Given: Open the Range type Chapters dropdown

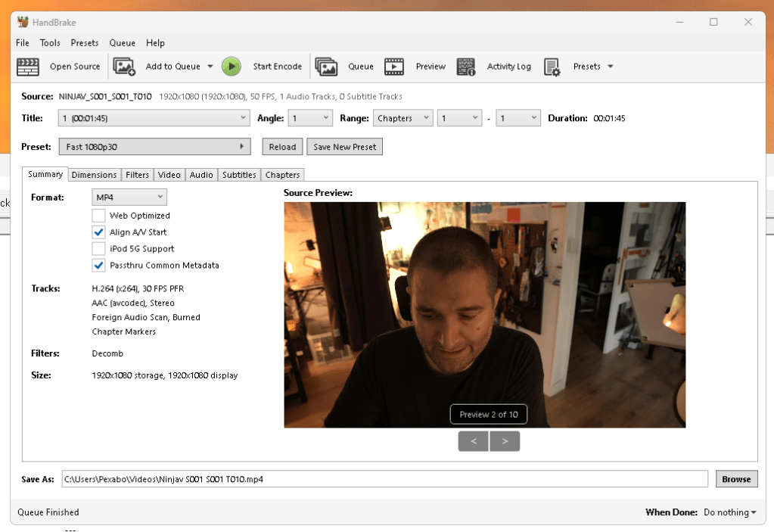Looking at the screenshot, I should pos(403,118).
